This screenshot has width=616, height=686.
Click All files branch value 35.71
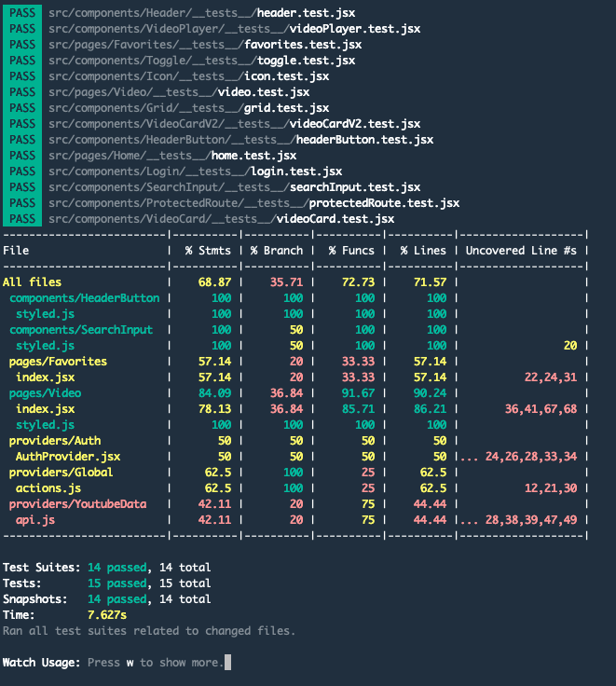(286, 282)
